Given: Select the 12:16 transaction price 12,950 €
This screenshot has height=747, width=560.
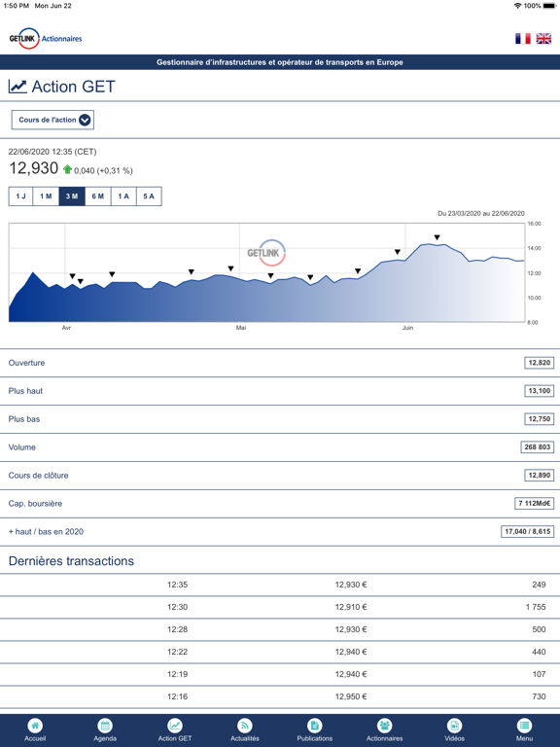Looking at the screenshot, I should [x=351, y=696].
